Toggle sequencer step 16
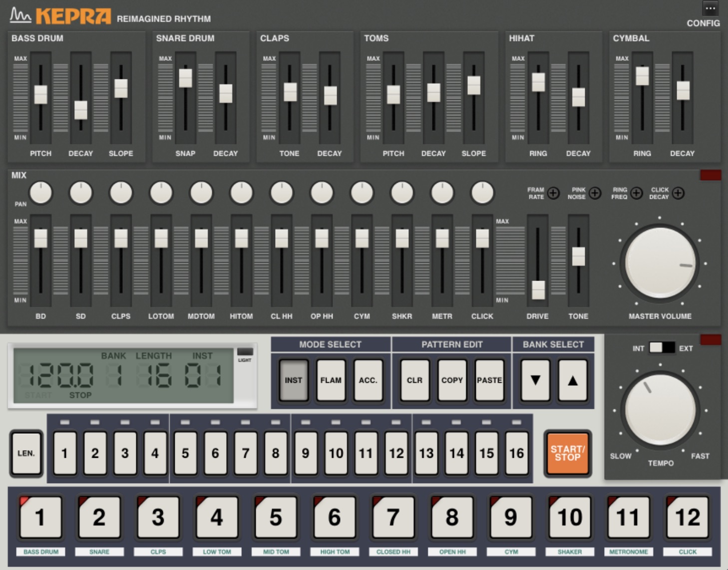728x570 pixels. 516,453
